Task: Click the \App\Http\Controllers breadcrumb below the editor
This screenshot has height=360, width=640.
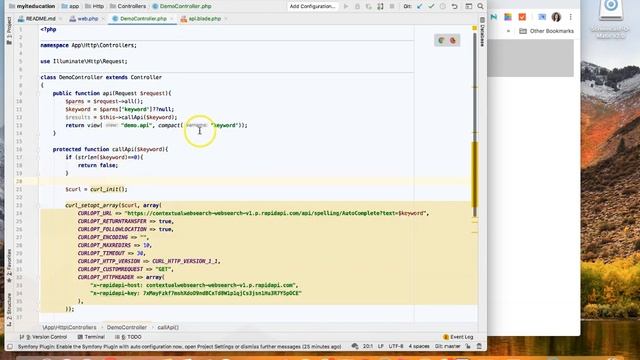Action: coord(70,327)
